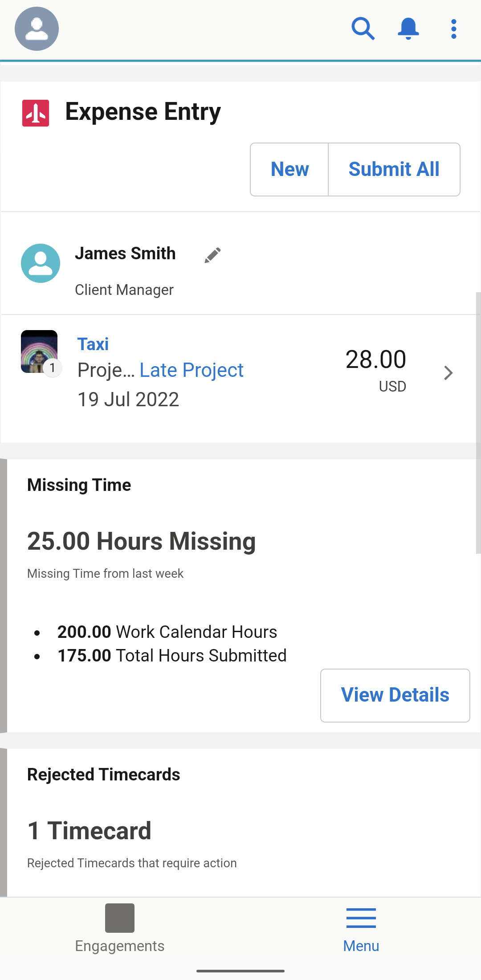Open the Taxi expense link
This screenshot has width=481, height=980.
(93, 344)
